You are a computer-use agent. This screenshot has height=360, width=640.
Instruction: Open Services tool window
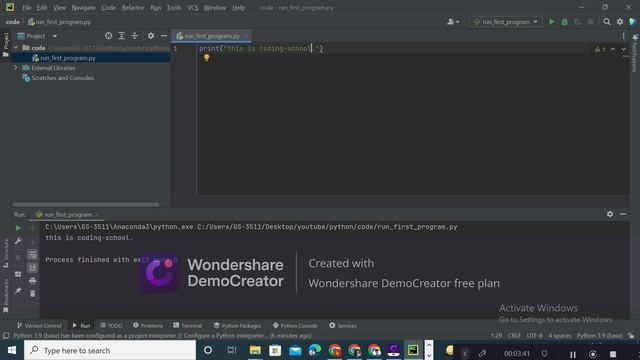click(x=343, y=325)
